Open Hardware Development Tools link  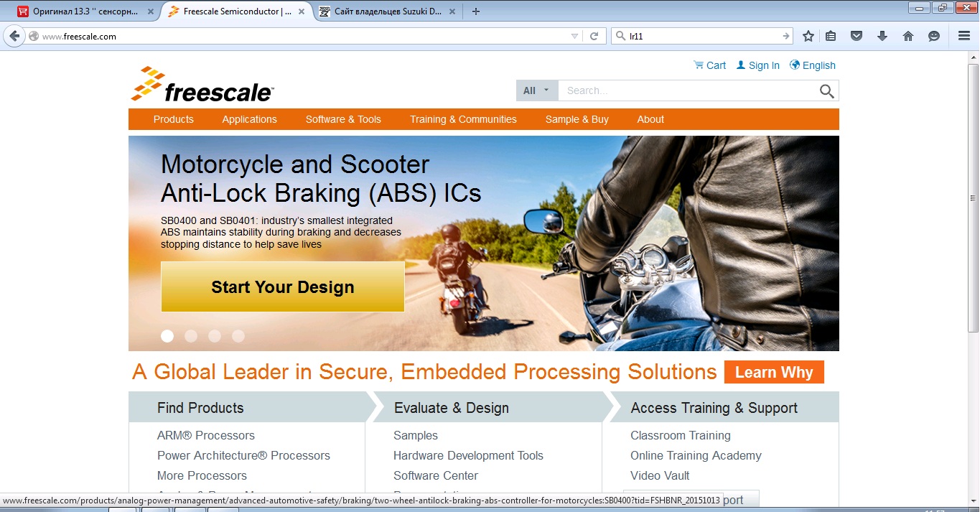click(468, 455)
